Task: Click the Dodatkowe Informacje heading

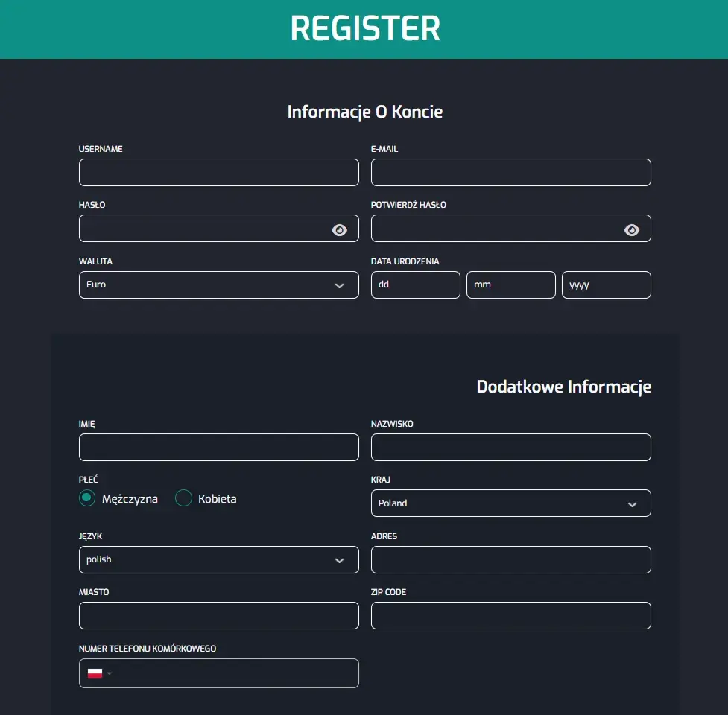Action: 563,387
